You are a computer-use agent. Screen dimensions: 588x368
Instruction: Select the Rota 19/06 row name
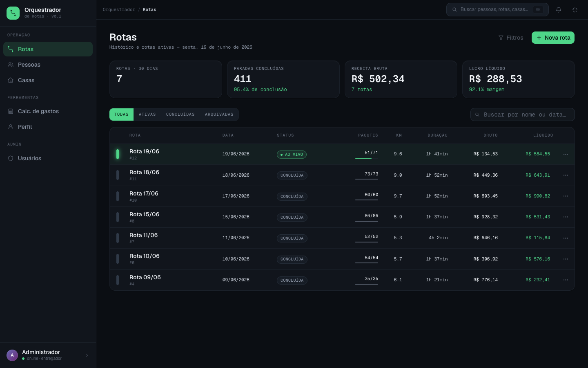(144, 151)
